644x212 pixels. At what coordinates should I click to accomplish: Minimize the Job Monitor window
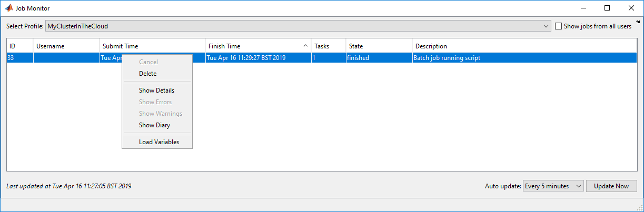pyautogui.click(x=583, y=8)
